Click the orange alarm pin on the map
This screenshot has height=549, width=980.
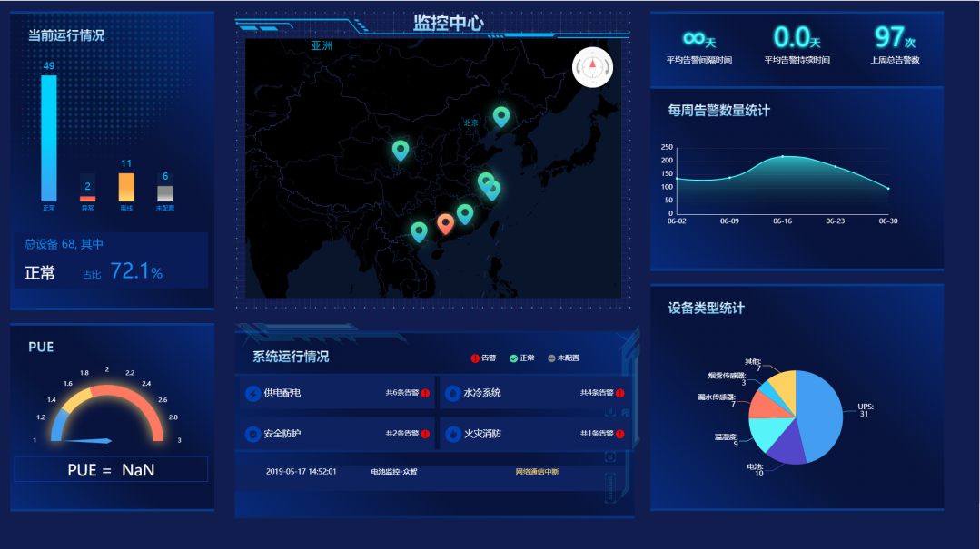tap(445, 223)
